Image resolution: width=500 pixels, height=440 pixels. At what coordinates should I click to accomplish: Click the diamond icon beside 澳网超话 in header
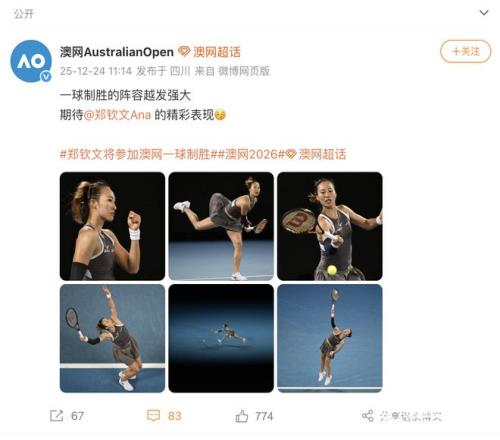point(184,52)
